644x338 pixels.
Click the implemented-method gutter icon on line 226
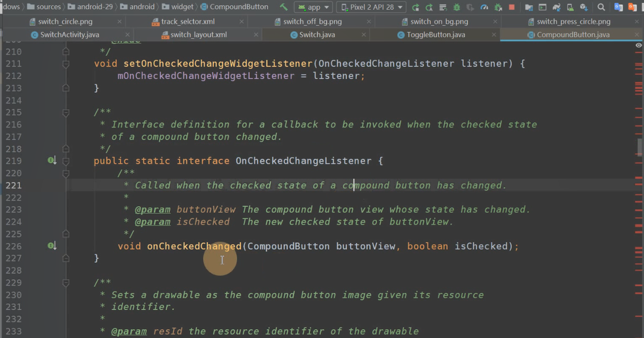pyautogui.click(x=51, y=246)
